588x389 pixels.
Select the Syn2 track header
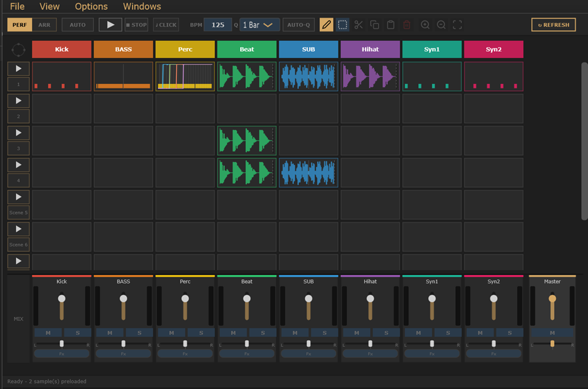[x=493, y=49]
